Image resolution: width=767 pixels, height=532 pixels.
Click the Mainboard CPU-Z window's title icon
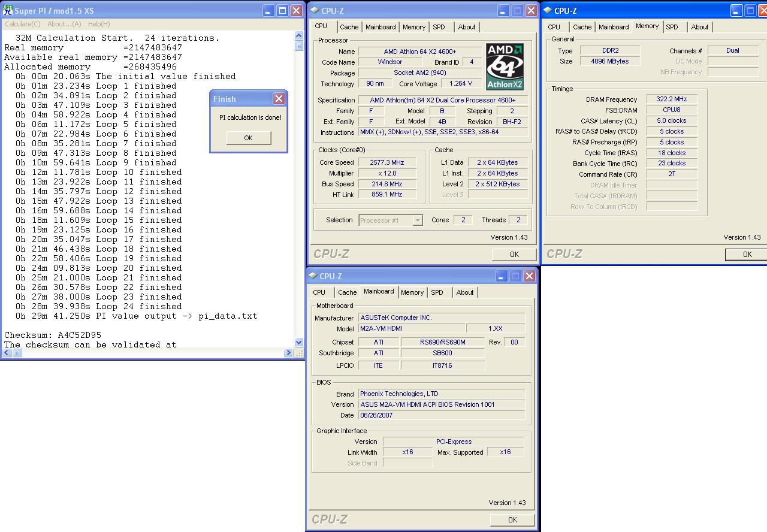(x=313, y=276)
